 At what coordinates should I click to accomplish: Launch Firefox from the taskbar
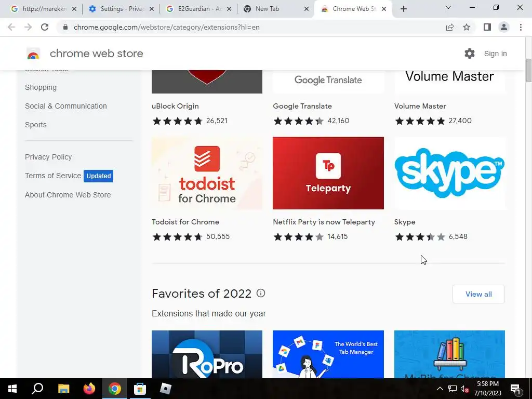[89, 389]
